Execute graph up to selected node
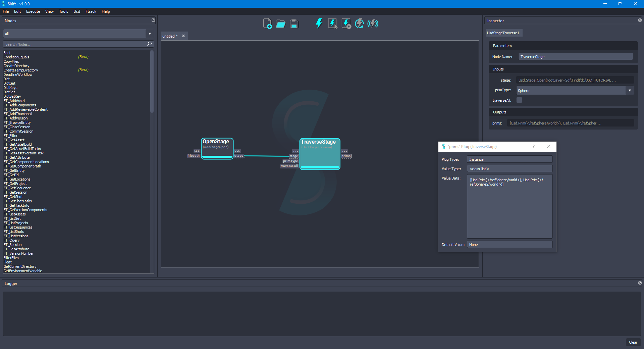 (345, 23)
